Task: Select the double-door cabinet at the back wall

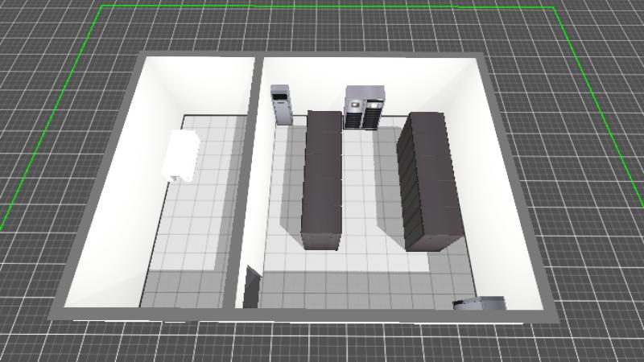Action: [x=365, y=108]
